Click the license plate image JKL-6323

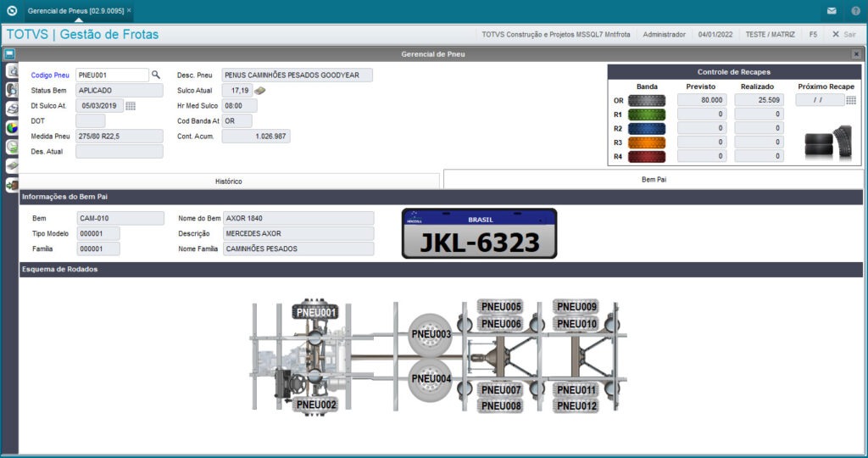pos(480,234)
